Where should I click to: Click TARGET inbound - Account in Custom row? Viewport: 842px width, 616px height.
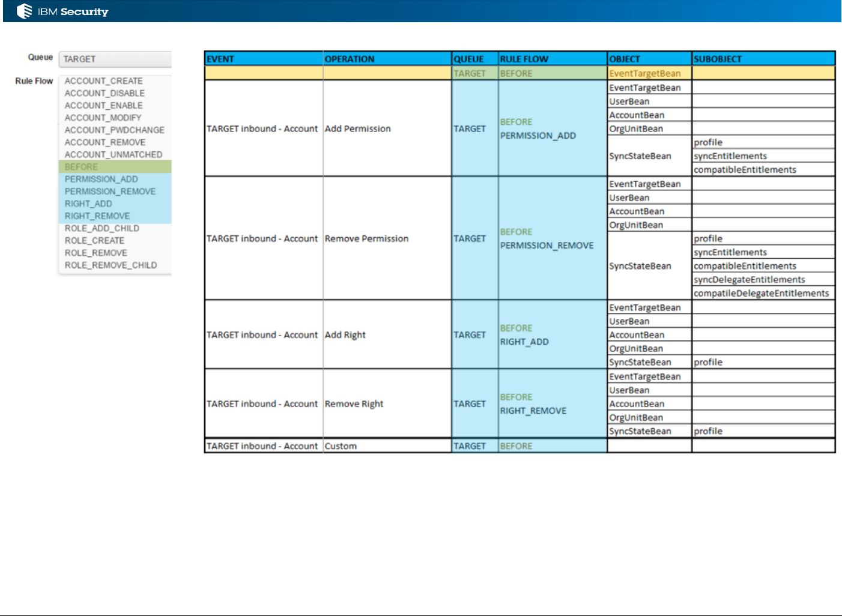coord(264,446)
